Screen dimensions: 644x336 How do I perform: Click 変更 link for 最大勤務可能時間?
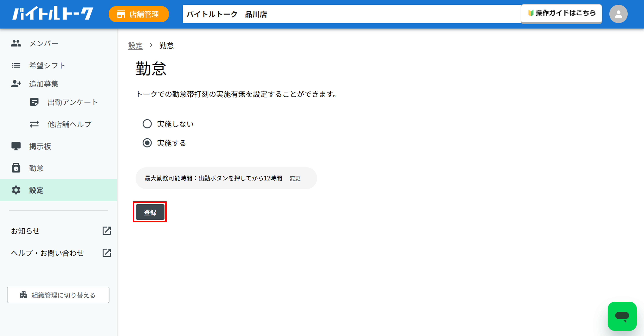[295, 178]
